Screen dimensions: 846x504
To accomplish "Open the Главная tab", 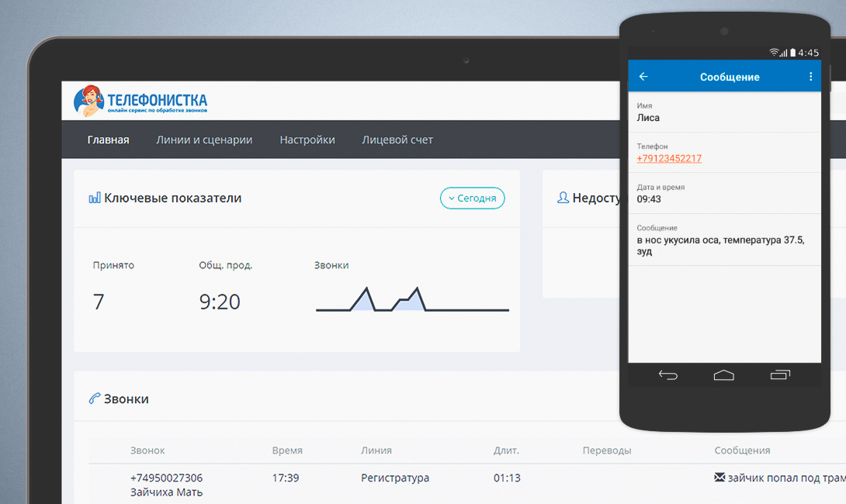I will click(x=109, y=140).
